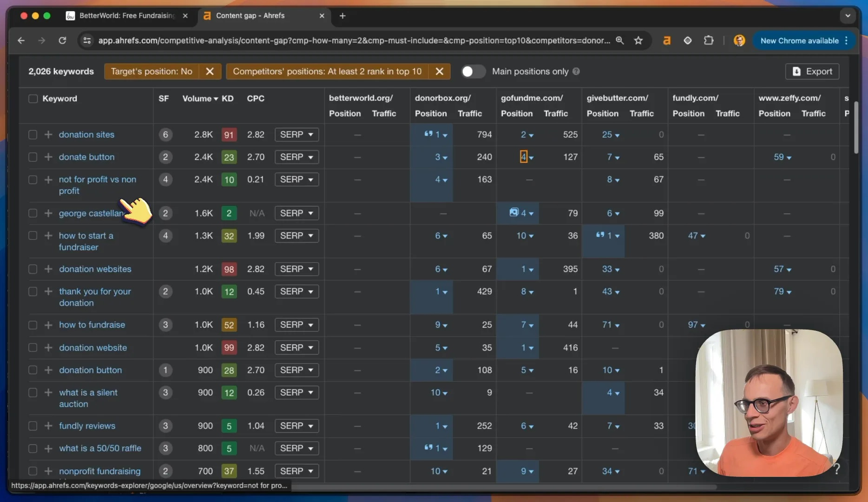Viewport: 868px width, 502px height.
Task: Click the Ahrefs extension icon in toolbar
Action: (667, 41)
